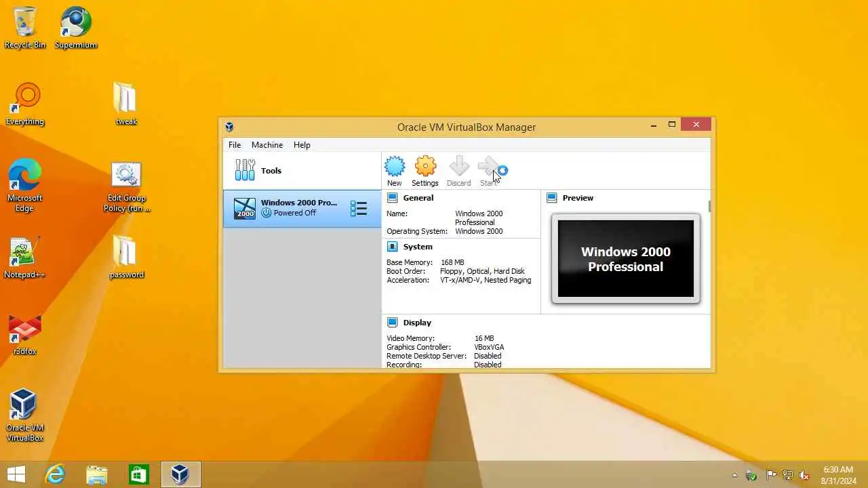
Task: Open the Action Center flag tray icon
Action: click(x=770, y=475)
